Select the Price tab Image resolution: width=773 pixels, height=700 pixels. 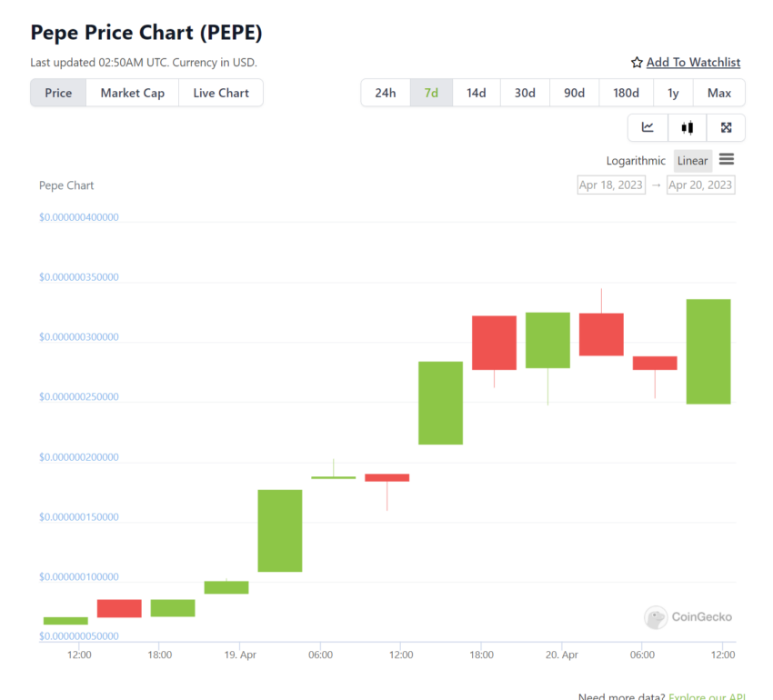pos(58,93)
